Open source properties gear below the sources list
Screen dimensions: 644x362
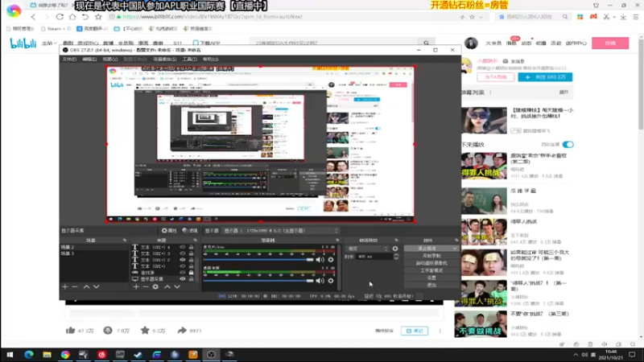(x=155, y=286)
